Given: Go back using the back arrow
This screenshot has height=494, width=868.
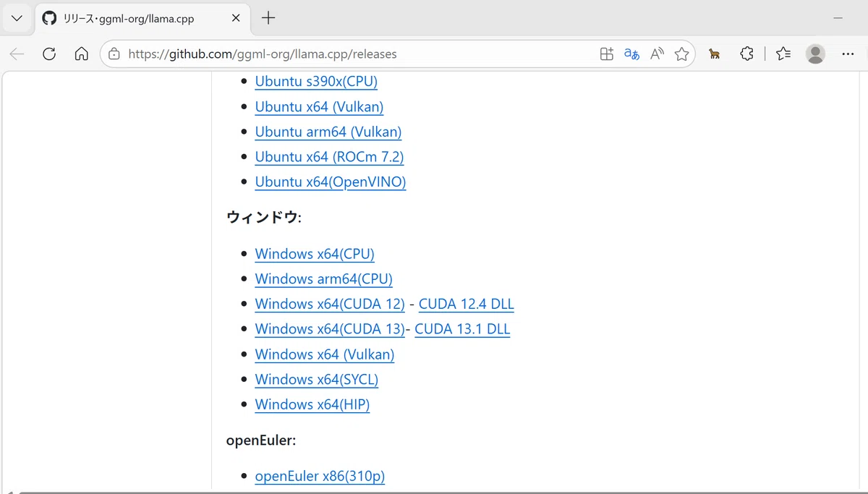Looking at the screenshot, I should pos(17,54).
